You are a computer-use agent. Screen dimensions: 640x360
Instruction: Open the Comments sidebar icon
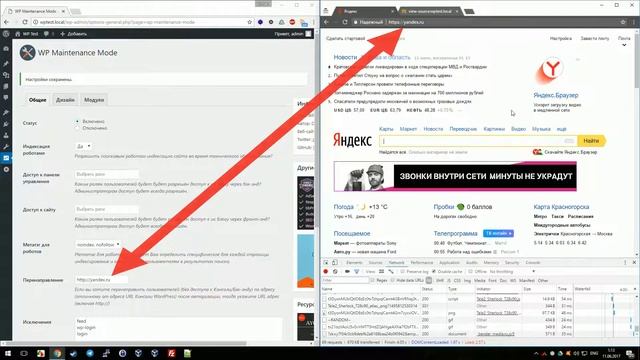[6, 98]
